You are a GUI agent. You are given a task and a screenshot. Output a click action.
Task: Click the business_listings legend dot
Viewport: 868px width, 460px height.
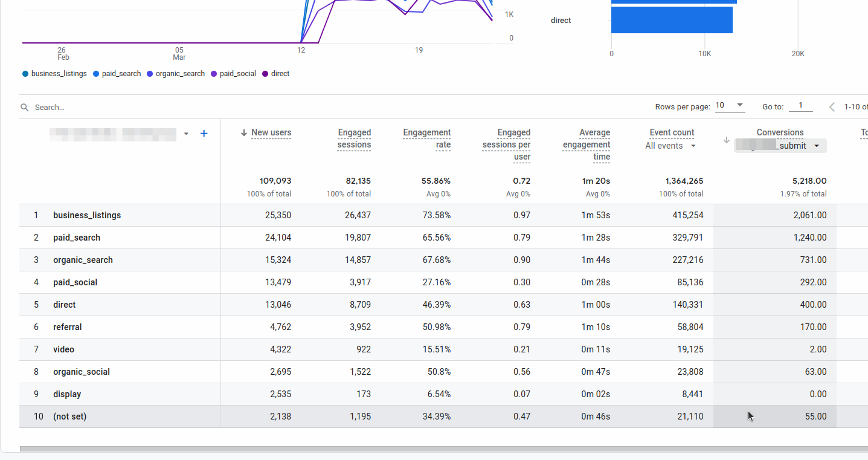tap(25, 74)
